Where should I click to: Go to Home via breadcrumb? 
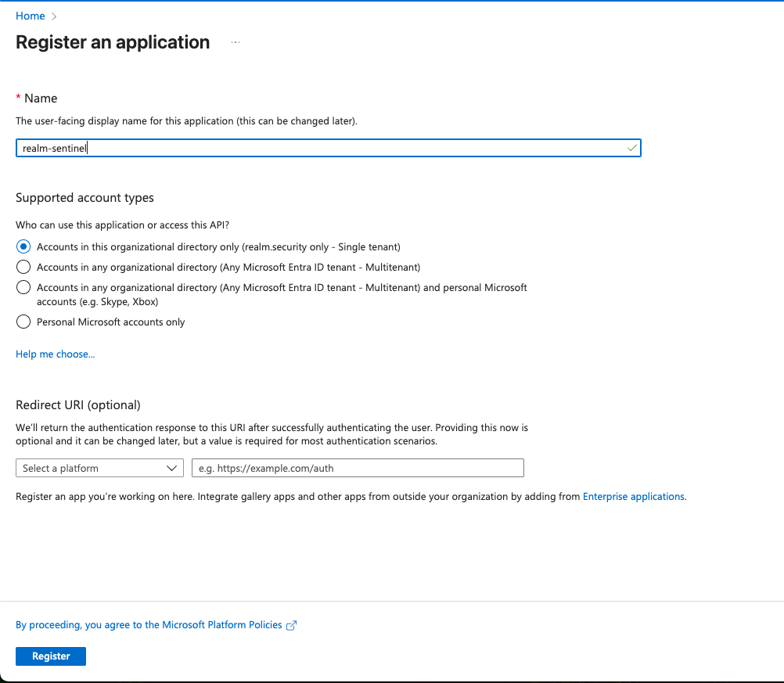coord(30,16)
